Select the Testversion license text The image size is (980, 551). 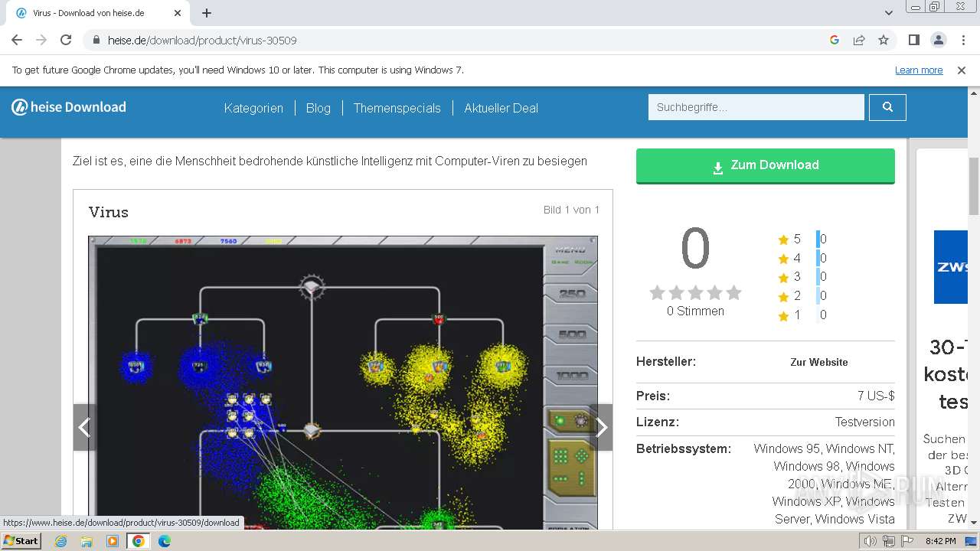(864, 422)
